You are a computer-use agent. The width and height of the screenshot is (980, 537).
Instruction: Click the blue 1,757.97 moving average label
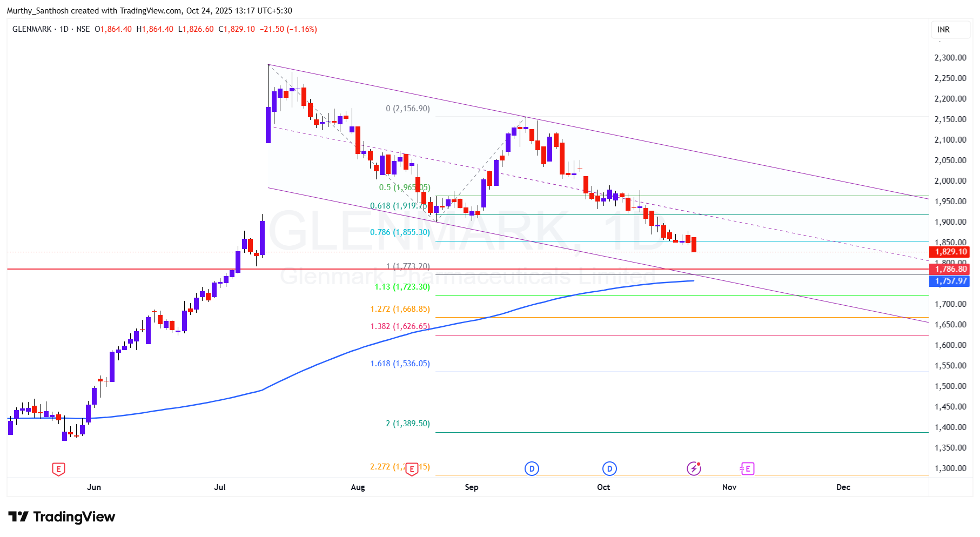point(949,281)
